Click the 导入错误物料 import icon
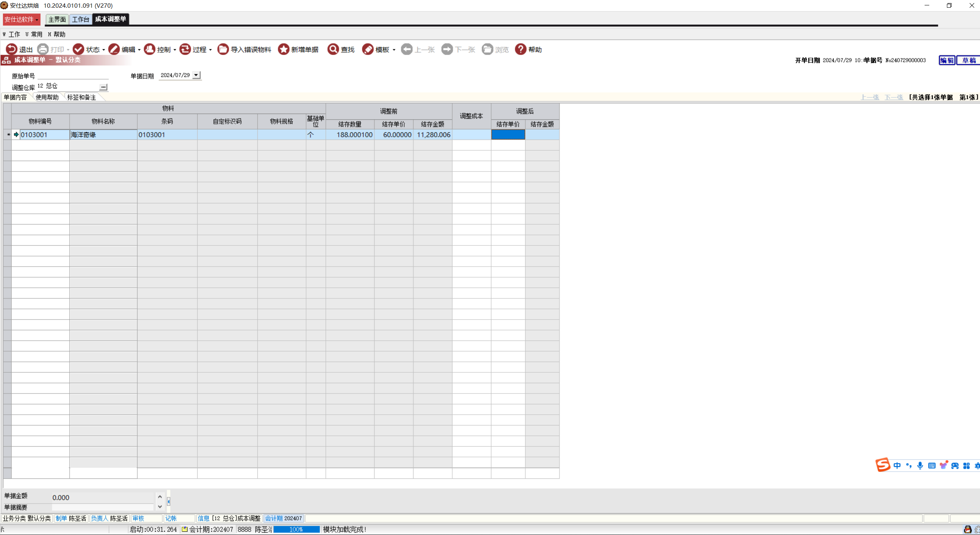Viewport: 980px width, 535px height. pos(223,49)
